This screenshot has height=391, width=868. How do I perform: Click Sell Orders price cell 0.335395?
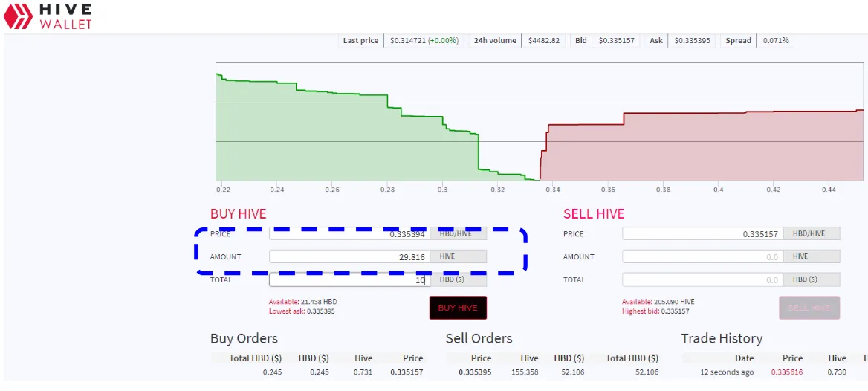[x=475, y=372]
